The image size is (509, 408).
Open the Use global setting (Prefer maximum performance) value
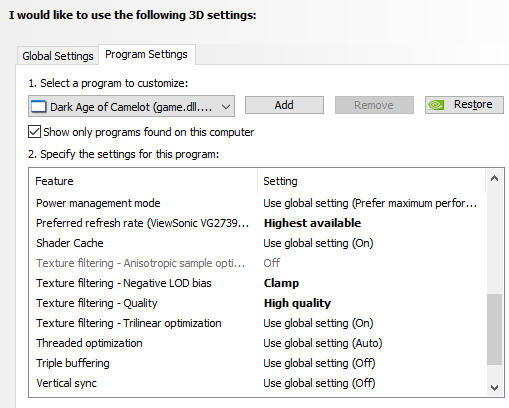370,203
